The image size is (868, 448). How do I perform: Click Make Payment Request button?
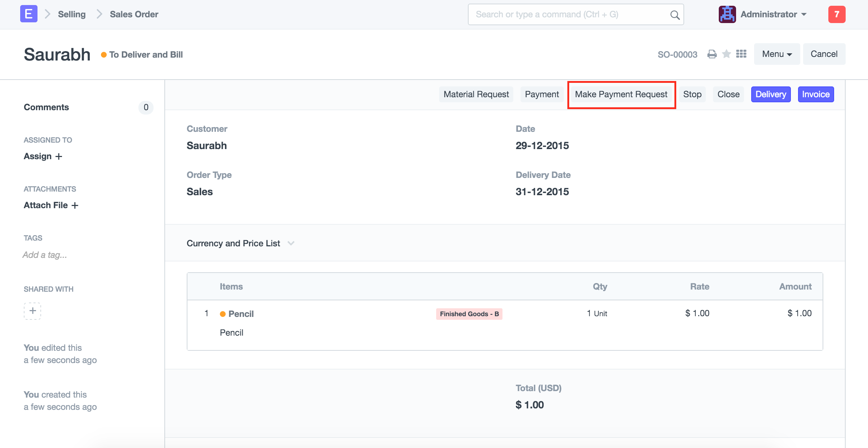(621, 94)
